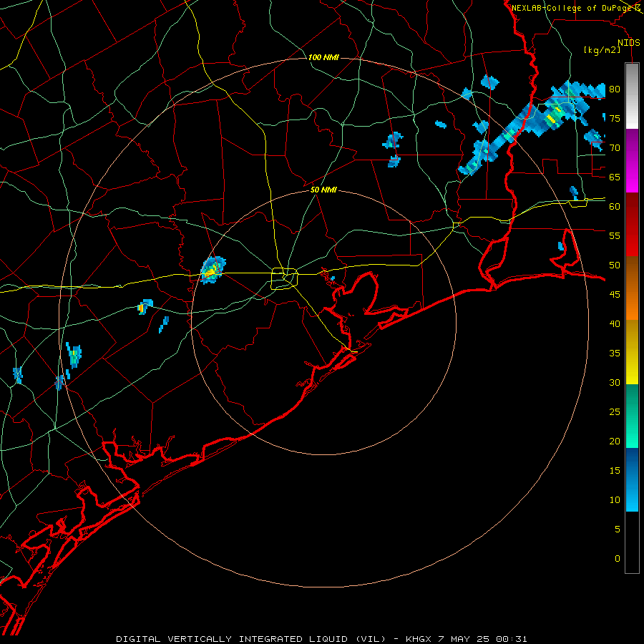Click the 10 value on the color scale

click(615, 500)
